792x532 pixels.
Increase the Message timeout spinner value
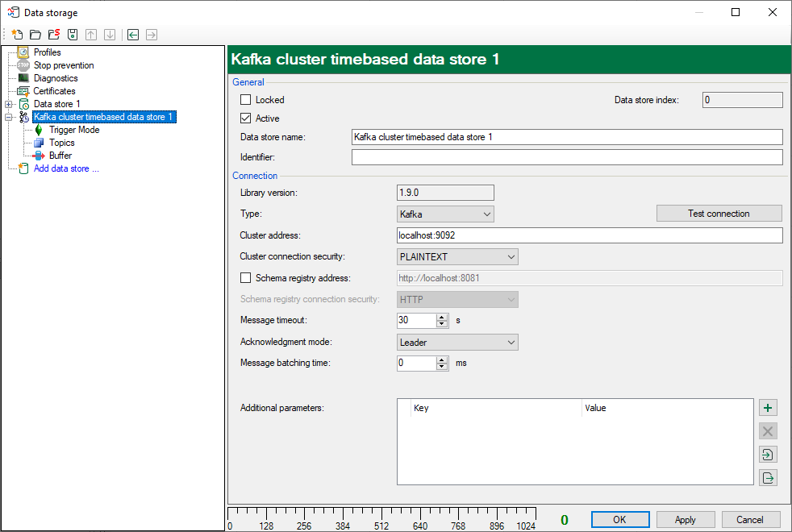click(442, 317)
